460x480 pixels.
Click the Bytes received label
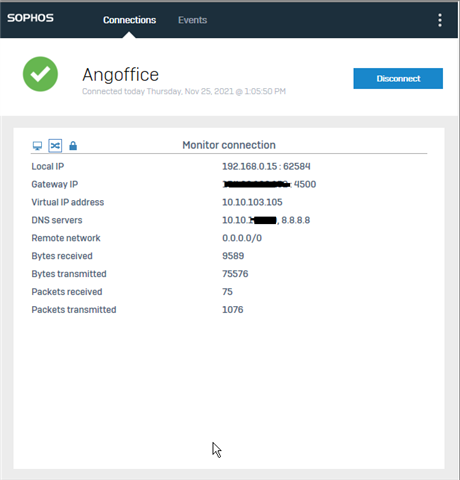point(62,256)
